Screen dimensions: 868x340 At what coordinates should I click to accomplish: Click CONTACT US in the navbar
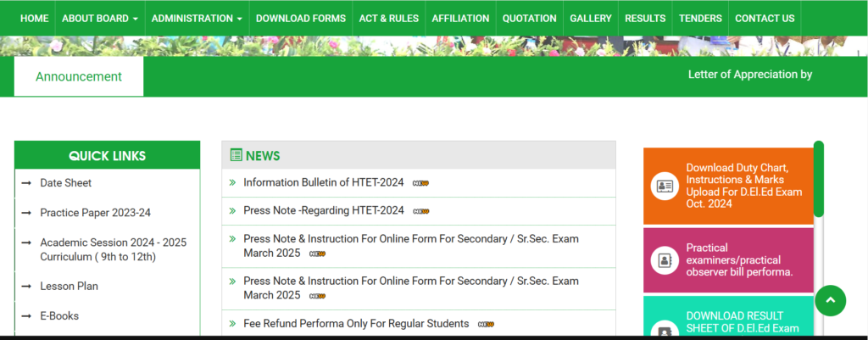pos(765,19)
